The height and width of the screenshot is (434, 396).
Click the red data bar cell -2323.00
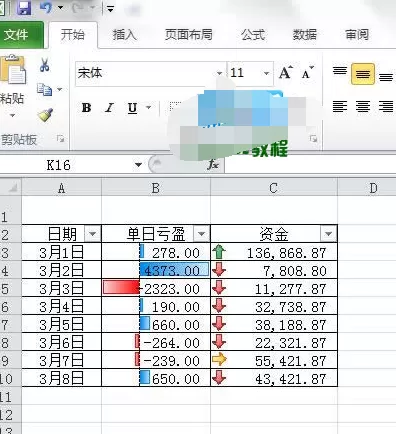click(156, 288)
